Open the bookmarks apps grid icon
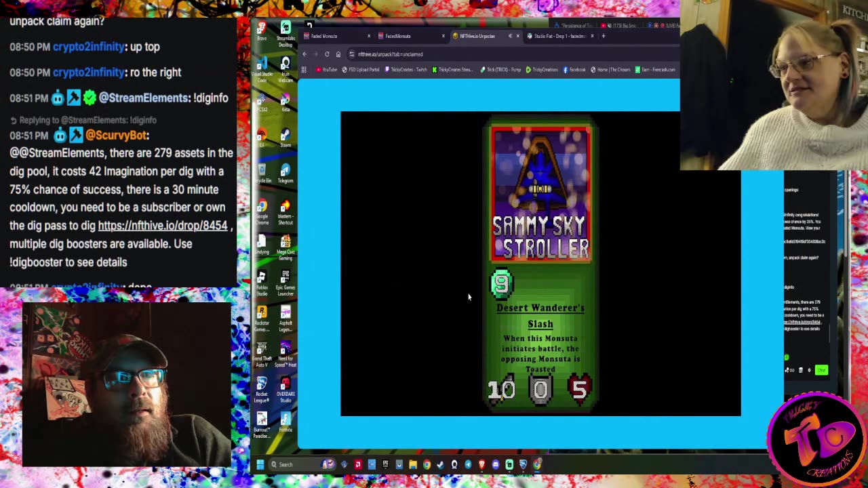The image size is (868, 488). [x=304, y=70]
